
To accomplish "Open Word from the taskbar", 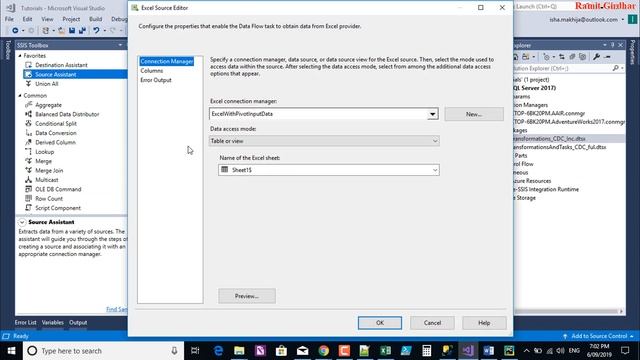I will pyautogui.click(x=488, y=351).
